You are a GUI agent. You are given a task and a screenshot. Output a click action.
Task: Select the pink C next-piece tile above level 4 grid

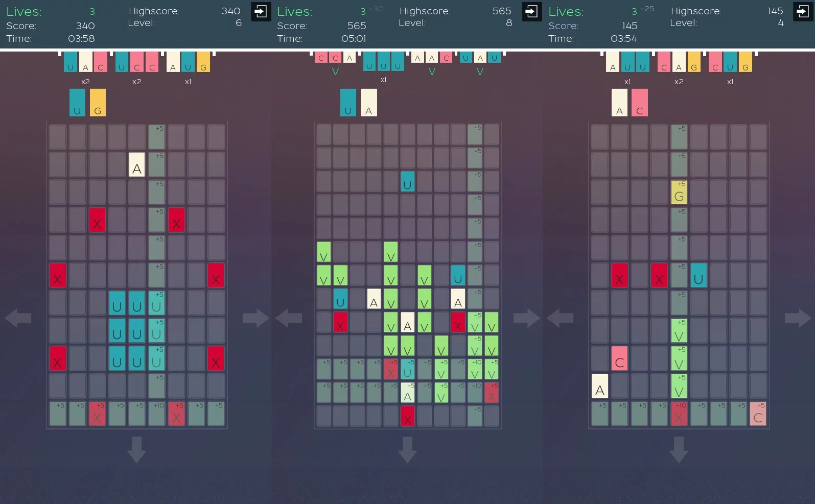click(640, 103)
